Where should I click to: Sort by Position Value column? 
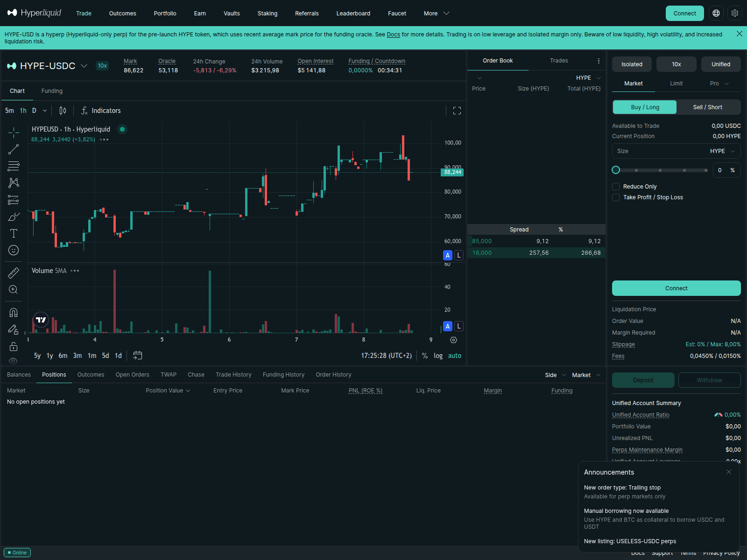168,391
